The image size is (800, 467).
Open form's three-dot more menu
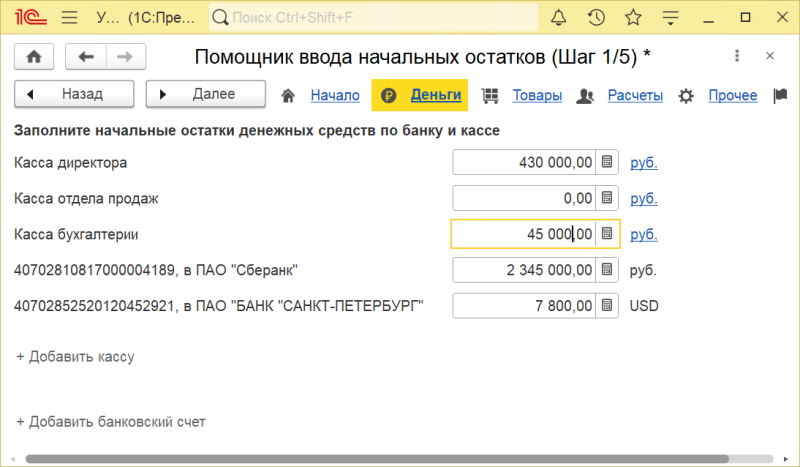[737, 56]
